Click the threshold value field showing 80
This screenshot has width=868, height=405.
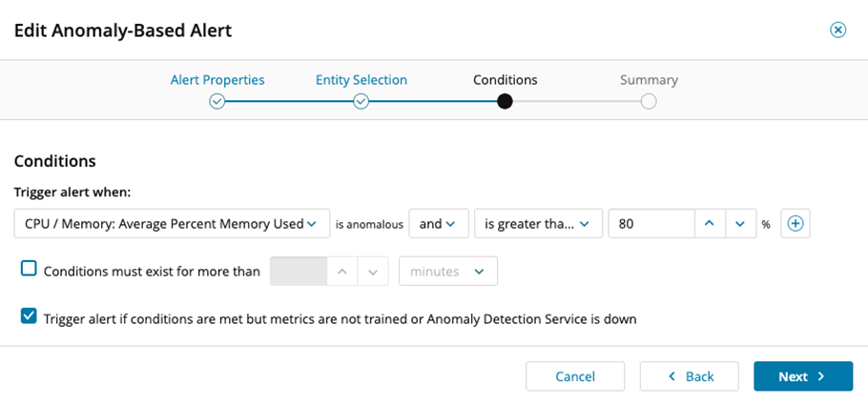pos(650,224)
